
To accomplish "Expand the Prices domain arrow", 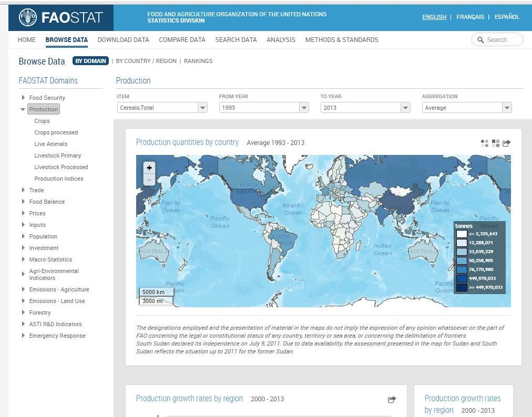I will coord(23,213).
